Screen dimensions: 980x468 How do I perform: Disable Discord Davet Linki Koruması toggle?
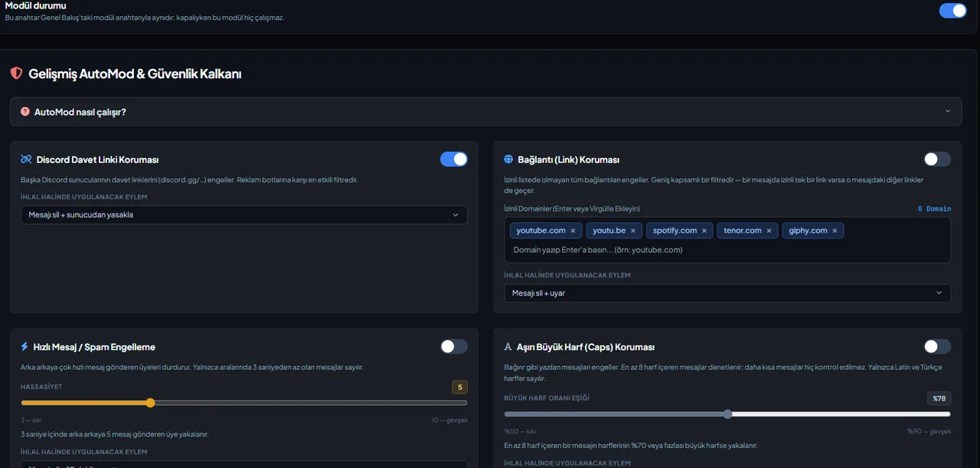[453, 159]
